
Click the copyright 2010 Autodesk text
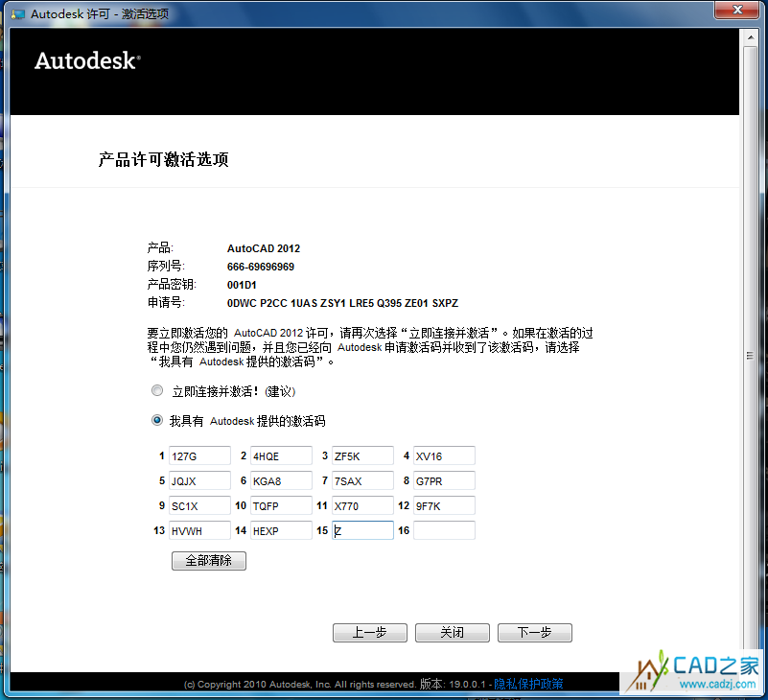point(300,685)
